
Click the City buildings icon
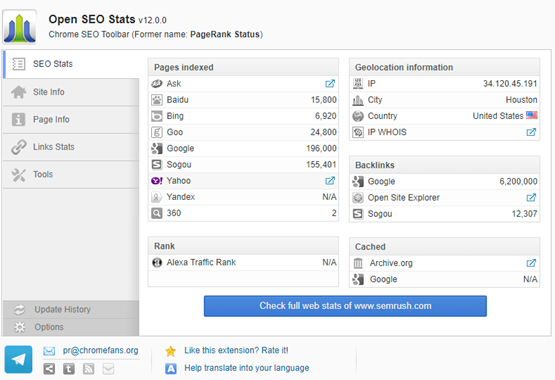coord(358,100)
